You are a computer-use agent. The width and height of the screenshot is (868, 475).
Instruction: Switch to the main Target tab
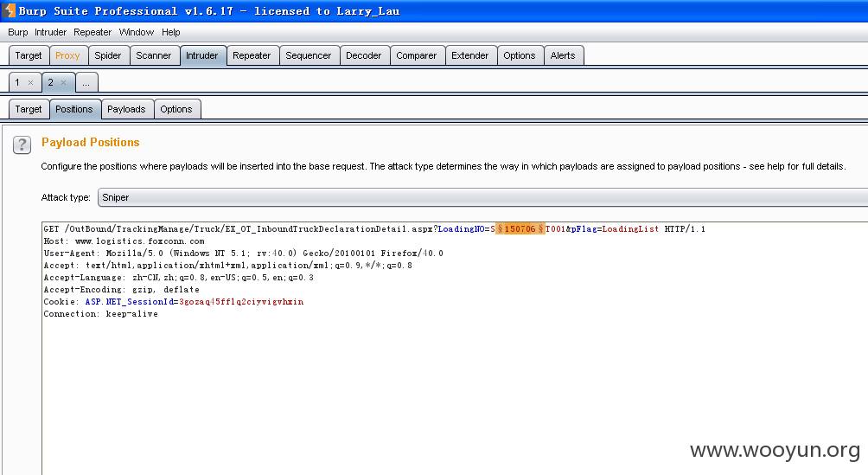29,55
